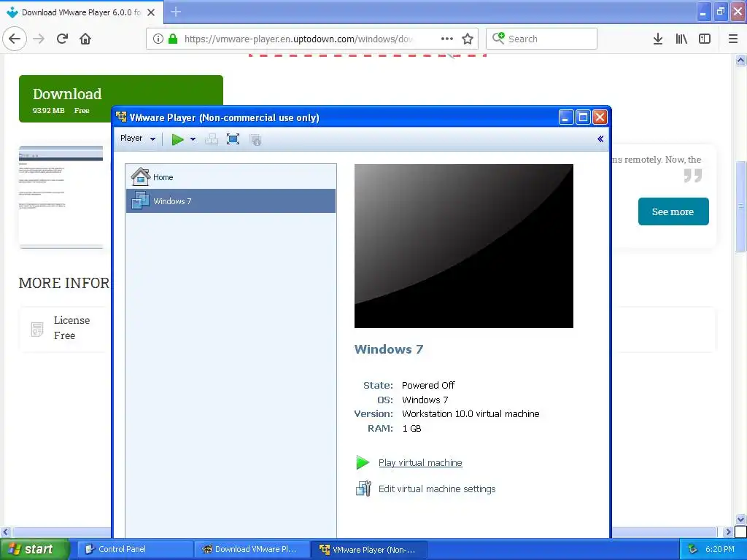Click the Home house icon in library

pos(141,176)
